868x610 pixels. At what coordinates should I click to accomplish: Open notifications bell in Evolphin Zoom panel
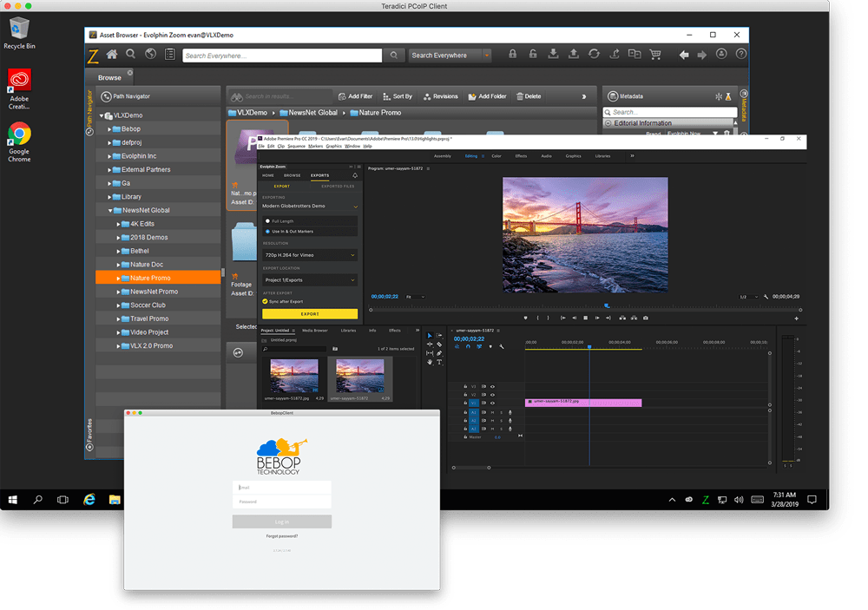[355, 175]
